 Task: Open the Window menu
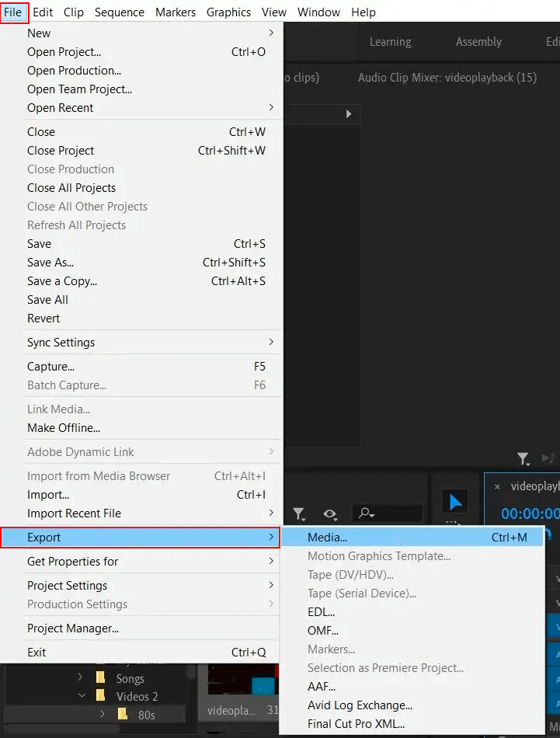point(318,12)
